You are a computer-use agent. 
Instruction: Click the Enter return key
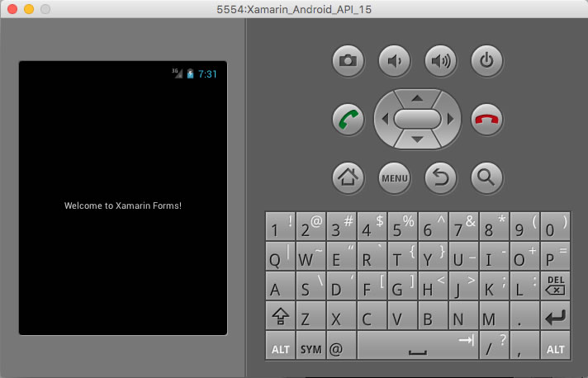[x=555, y=316]
